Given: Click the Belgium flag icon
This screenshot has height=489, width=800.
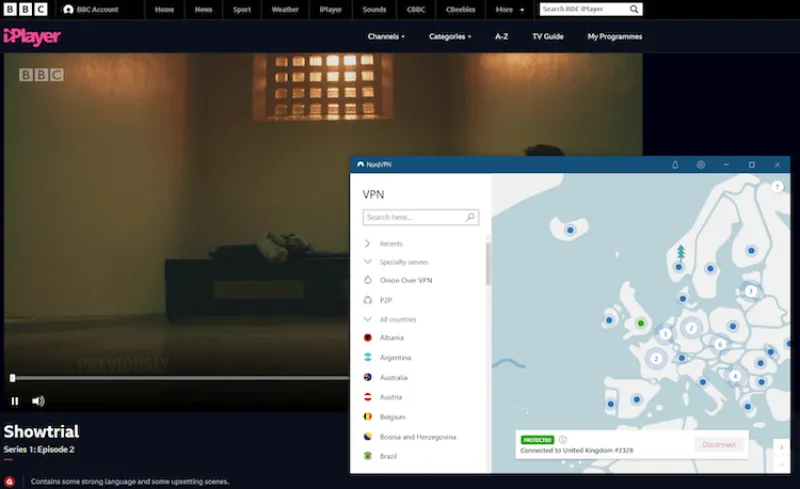Looking at the screenshot, I should (x=367, y=417).
